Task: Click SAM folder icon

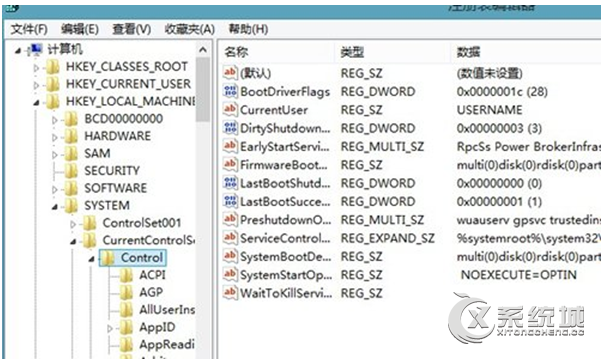Action: point(71,154)
